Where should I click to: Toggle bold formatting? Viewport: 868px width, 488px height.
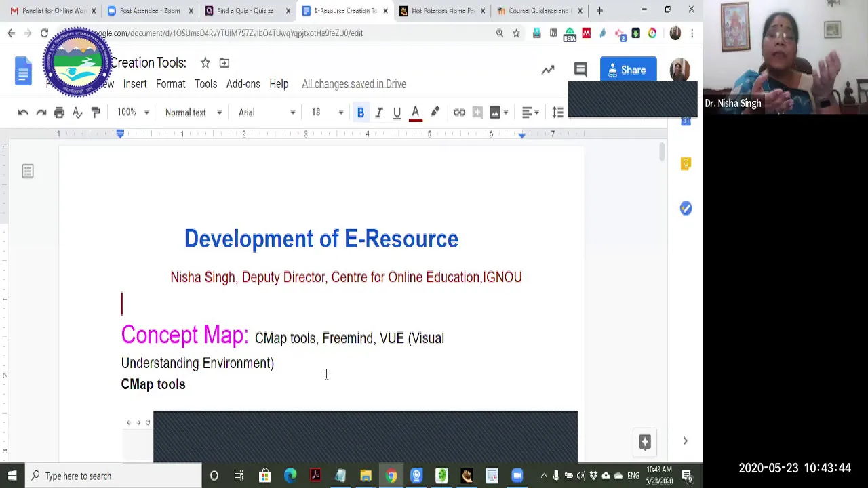361,113
